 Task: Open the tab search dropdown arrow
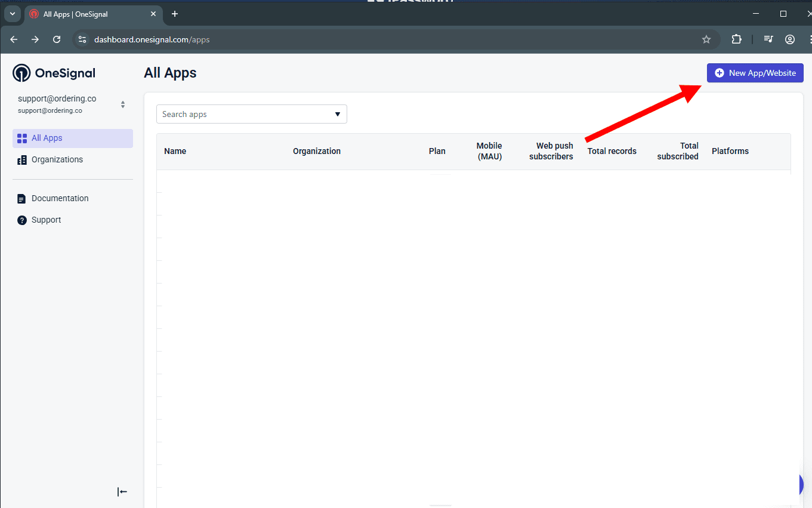12,14
